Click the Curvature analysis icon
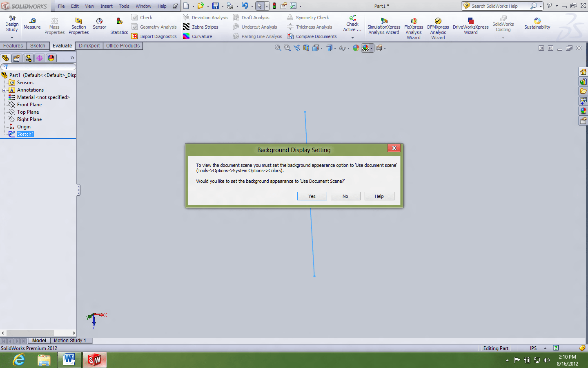This screenshot has width=588, height=368. pos(186,36)
